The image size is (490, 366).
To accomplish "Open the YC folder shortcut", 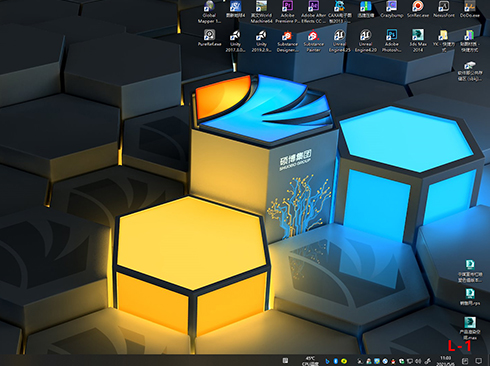I will [444, 41].
